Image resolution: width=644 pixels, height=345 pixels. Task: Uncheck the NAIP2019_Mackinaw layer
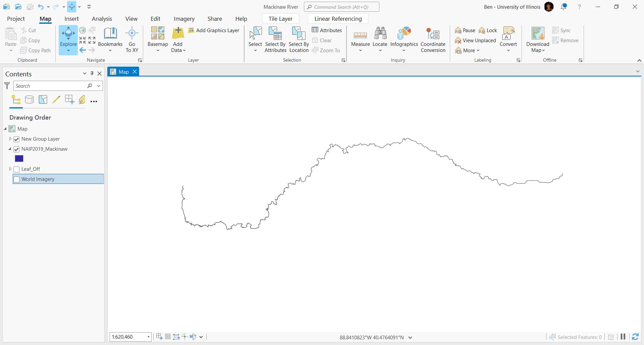tap(16, 149)
